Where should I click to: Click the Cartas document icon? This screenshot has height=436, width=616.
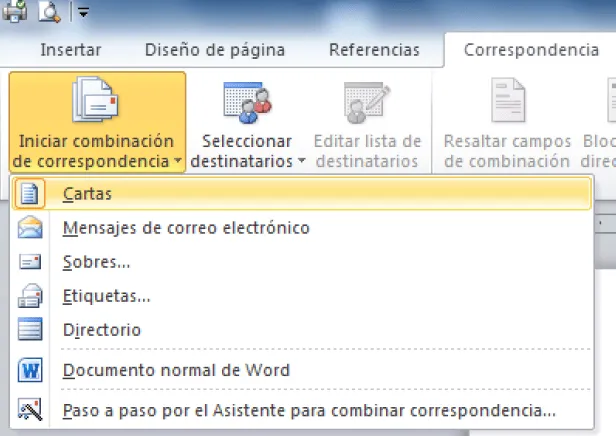pos(29,193)
